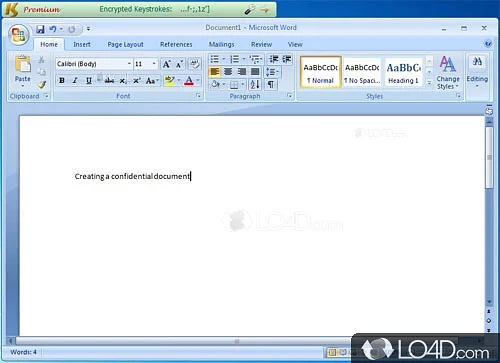Decrease the paragraph indent
500x363 pixels.
(274, 59)
